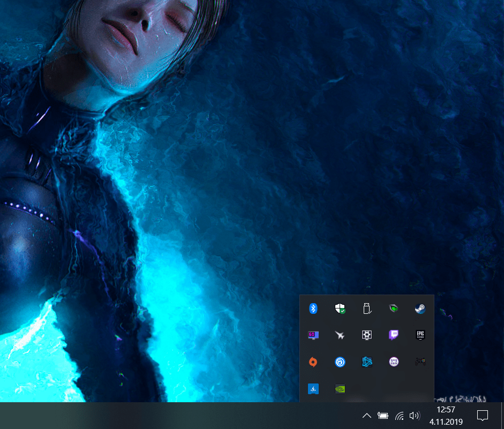Open Origin from the tray
This screenshot has width=504, height=429.
coord(313,362)
